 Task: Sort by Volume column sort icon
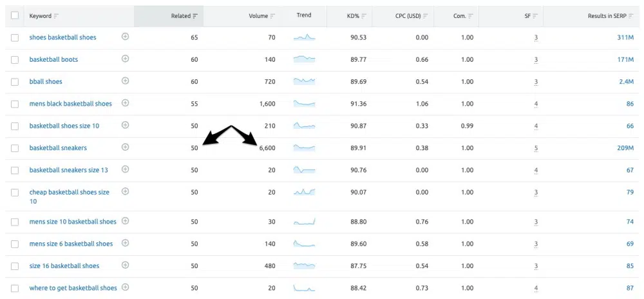click(272, 16)
